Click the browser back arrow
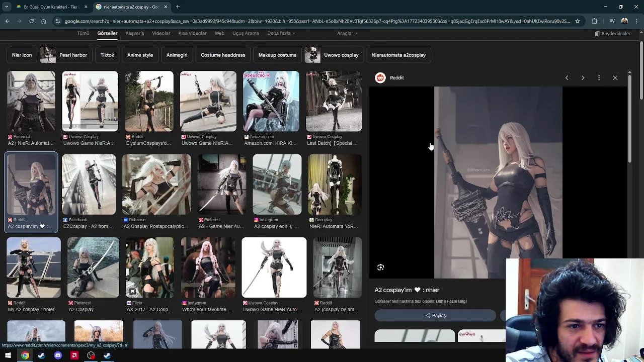644x362 pixels. pyautogui.click(x=7, y=21)
